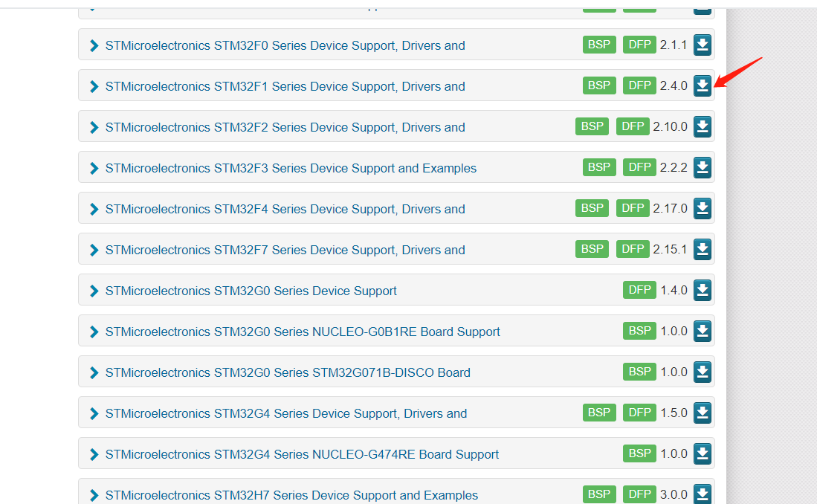
Task: Expand the STM32G071B-DISCO Board chevron
Action: coord(94,373)
